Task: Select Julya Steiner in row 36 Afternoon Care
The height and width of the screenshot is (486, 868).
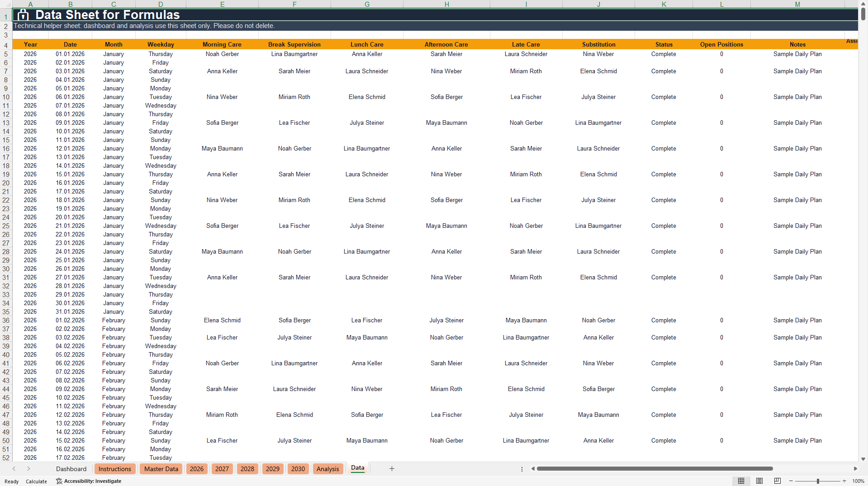Action: tap(446, 320)
